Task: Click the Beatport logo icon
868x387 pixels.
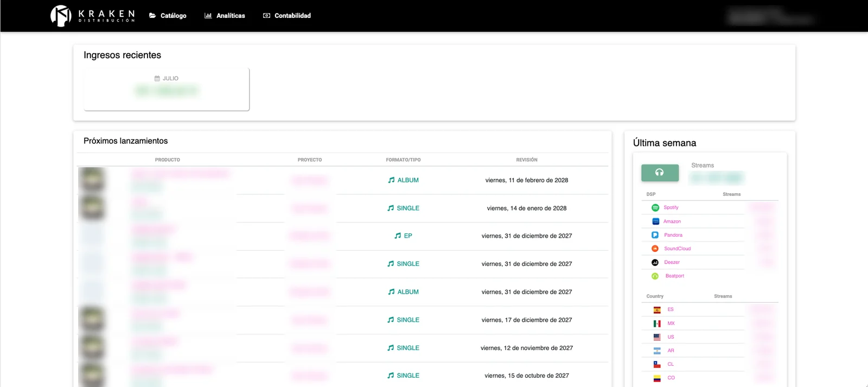Action: 655,276
